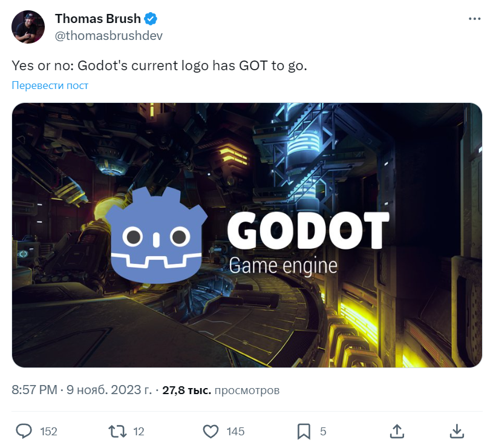
Task: Like the post with heart icon
Action: pyautogui.click(x=210, y=432)
